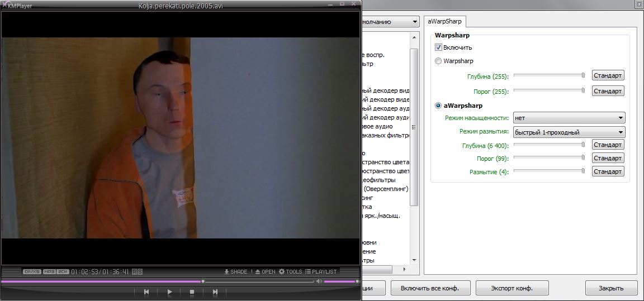Select the Warpsharp radio button
The image size is (644, 301).
coord(439,61)
